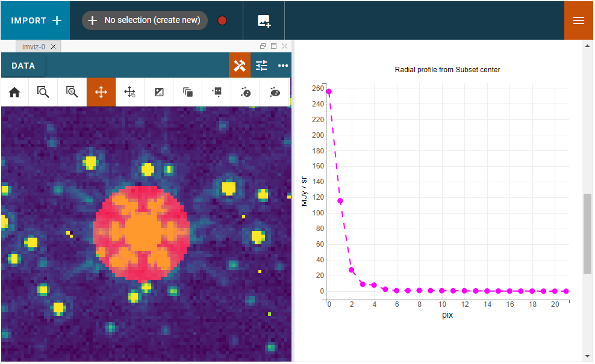Open the subset selection dropdown

[x=145, y=20]
